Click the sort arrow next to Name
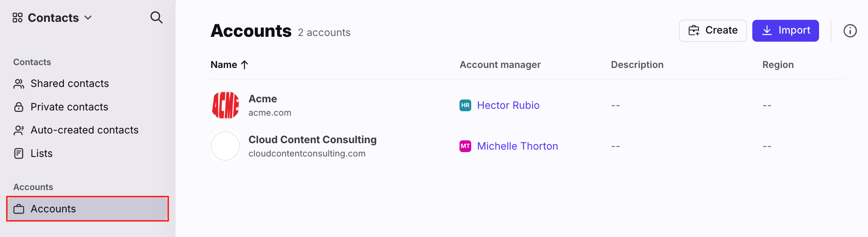Screen dimensions: 868x237 coord(244,65)
